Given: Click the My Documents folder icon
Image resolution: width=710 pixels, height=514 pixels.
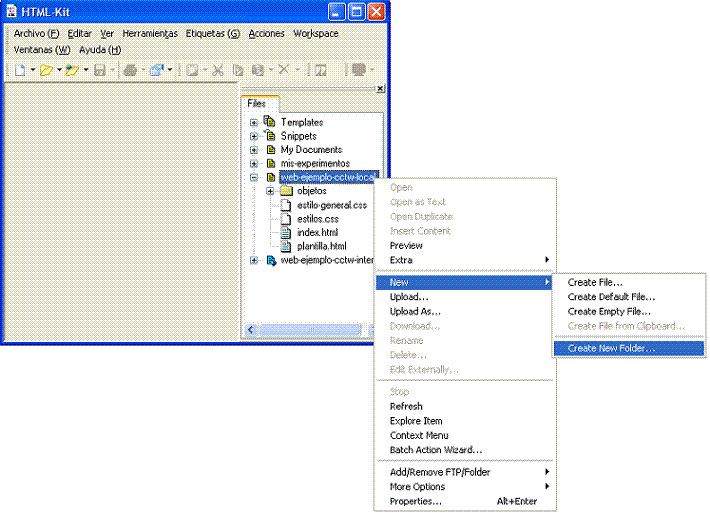Looking at the screenshot, I should point(271,149).
